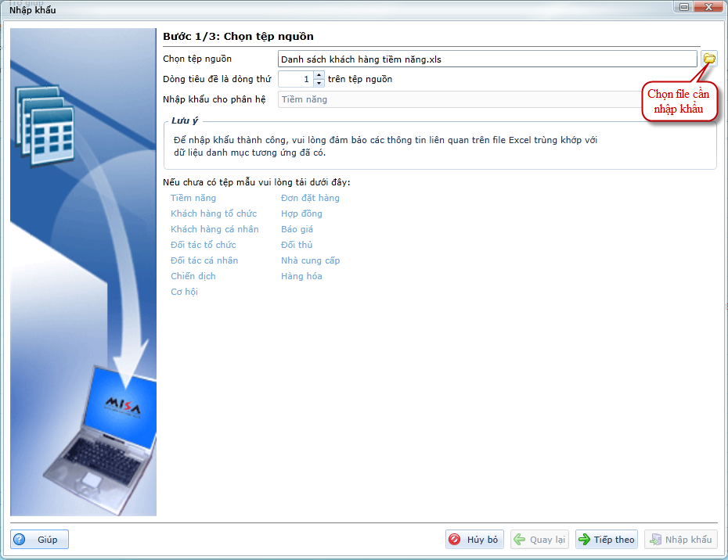
Task: Select the Nhà cung cấp template link
Action: 310,260
